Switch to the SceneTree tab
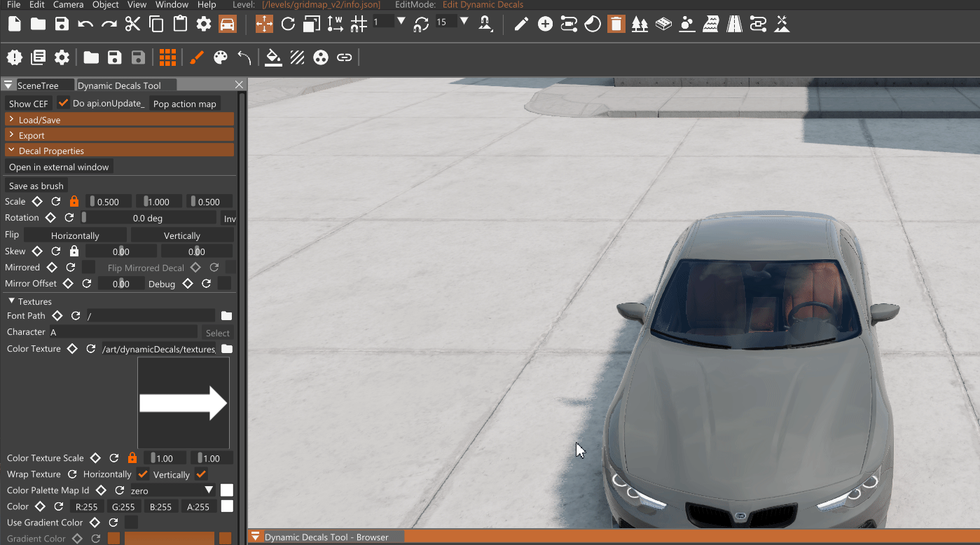The image size is (980, 545). [38, 85]
